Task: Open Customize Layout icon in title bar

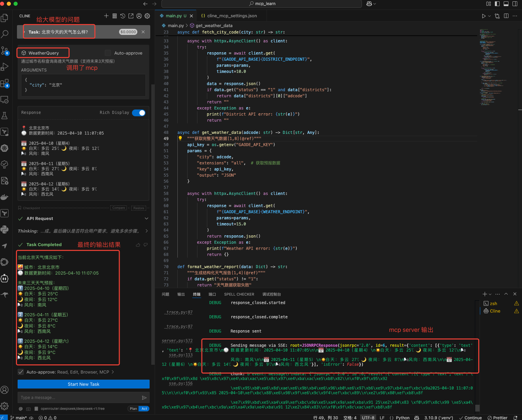Action: click(488, 4)
